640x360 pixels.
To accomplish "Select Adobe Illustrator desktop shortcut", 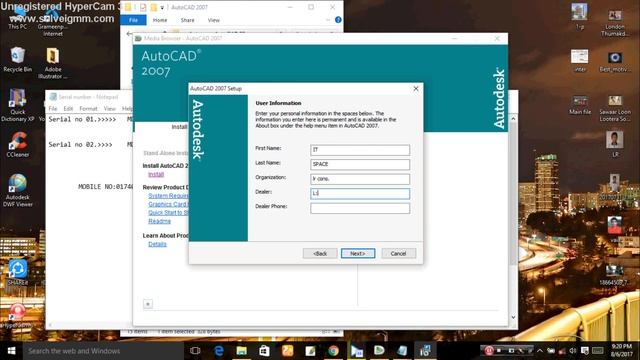I will pos(53,63).
